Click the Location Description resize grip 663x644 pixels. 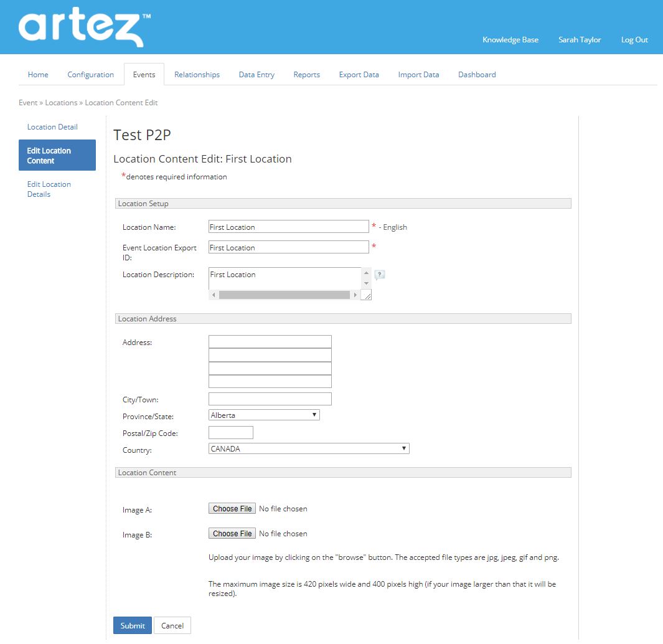tap(367, 295)
